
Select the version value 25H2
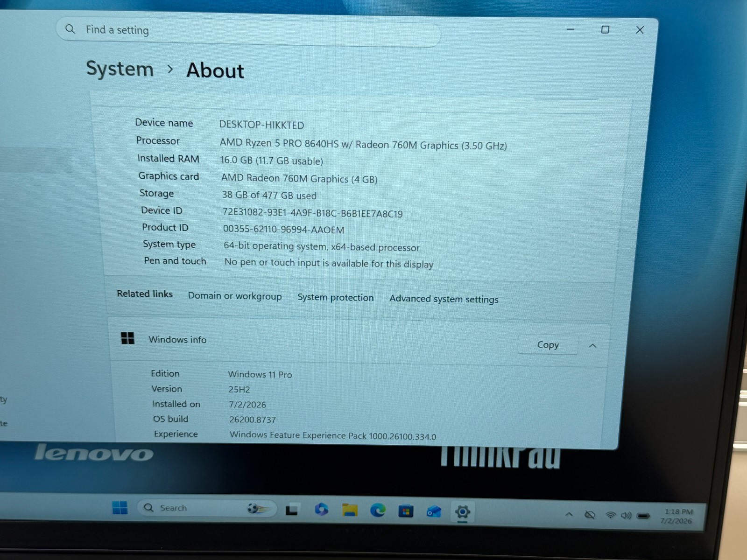click(240, 389)
